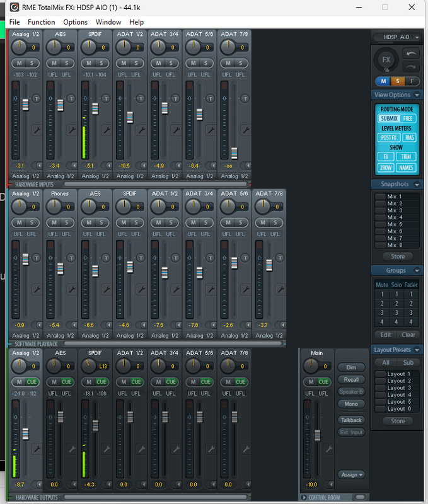Image resolution: width=428 pixels, height=504 pixels.
Task: Open wrench settings on Main control room channel
Action: point(328,449)
